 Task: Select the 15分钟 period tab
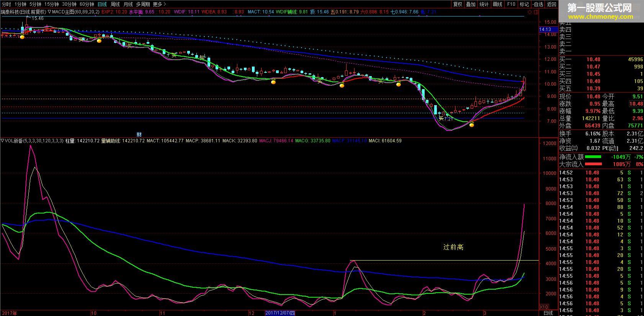point(52,4)
